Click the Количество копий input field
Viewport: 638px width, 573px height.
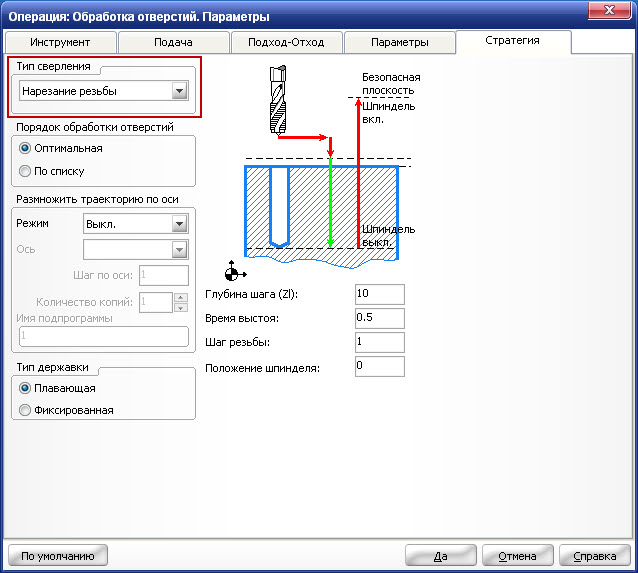[156, 302]
